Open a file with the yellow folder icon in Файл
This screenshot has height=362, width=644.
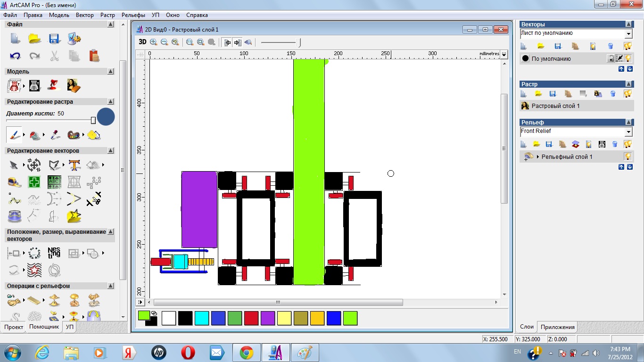[x=34, y=39]
